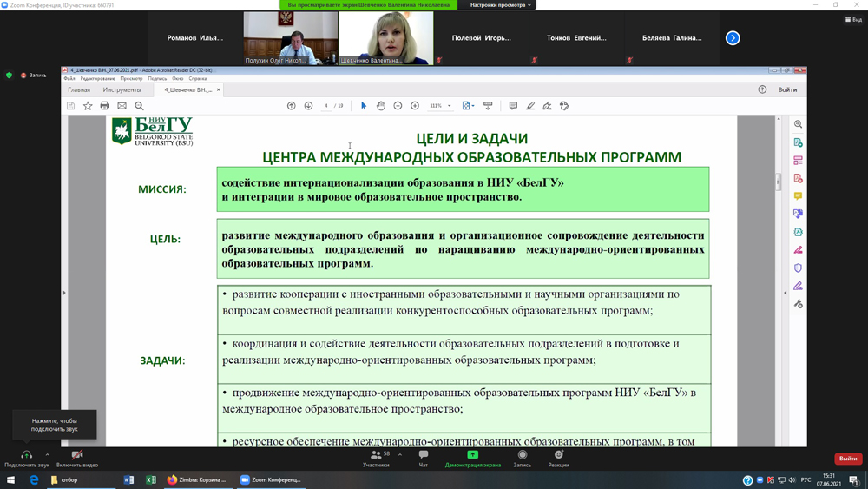The image size is (868, 489).
Task: Select the hand pan tool
Action: pyautogui.click(x=380, y=106)
